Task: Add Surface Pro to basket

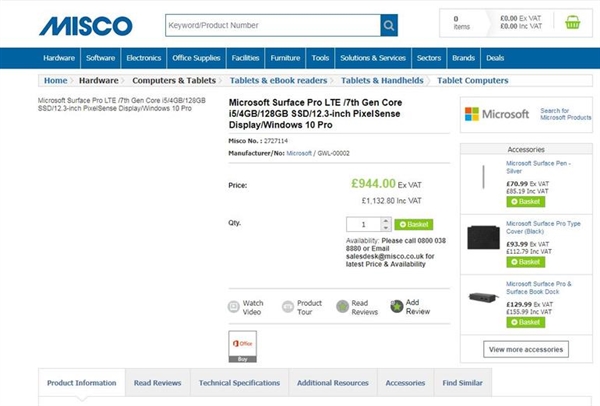Action: point(412,225)
